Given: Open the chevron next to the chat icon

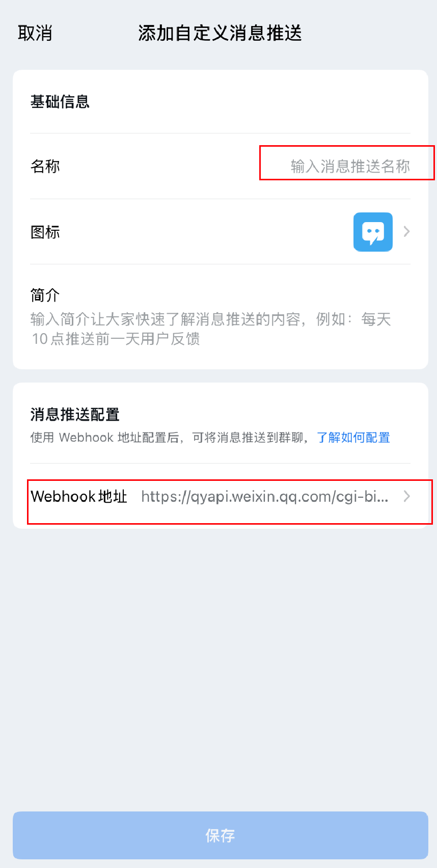Looking at the screenshot, I should coord(406,232).
